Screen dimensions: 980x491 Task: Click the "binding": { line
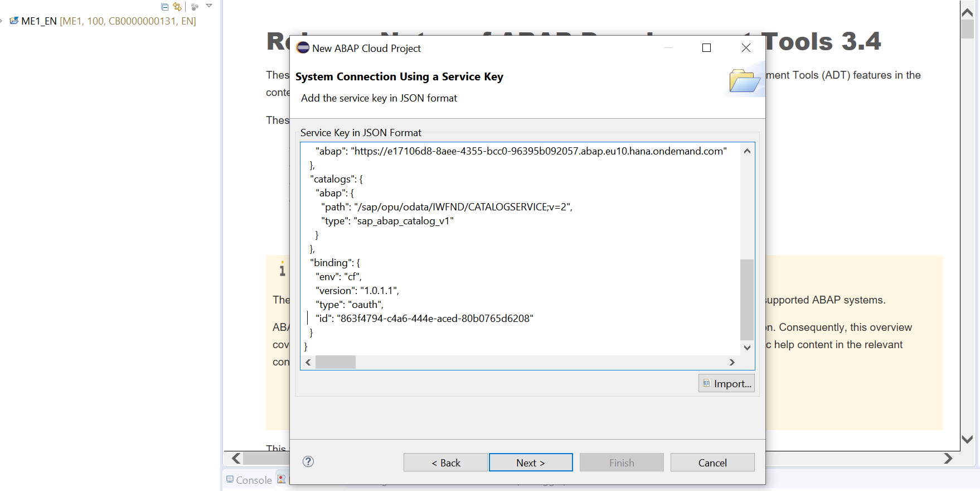[334, 263]
